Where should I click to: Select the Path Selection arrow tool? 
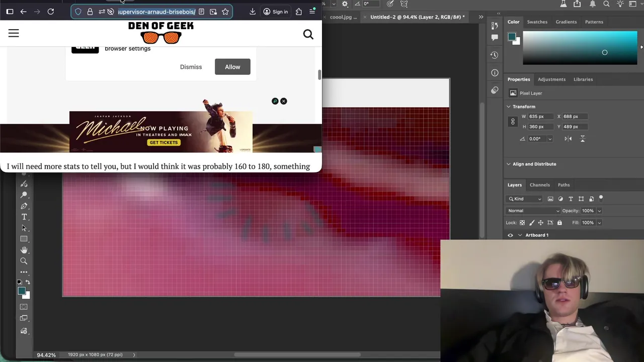[24, 228]
